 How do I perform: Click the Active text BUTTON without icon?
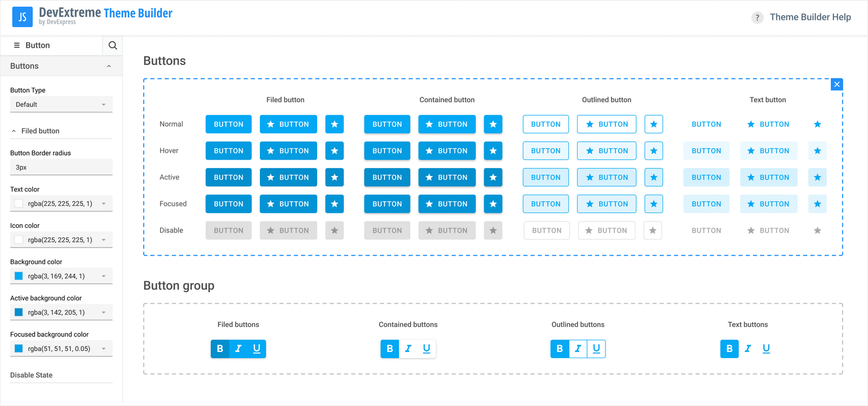click(707, 177)
